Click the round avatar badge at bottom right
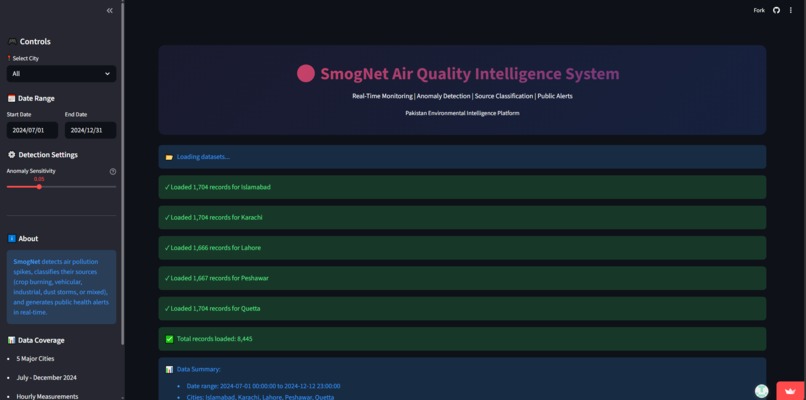Image resolution: width=806 pixels, height=400 pixels. pyautogui.click(x=762, y=391)
